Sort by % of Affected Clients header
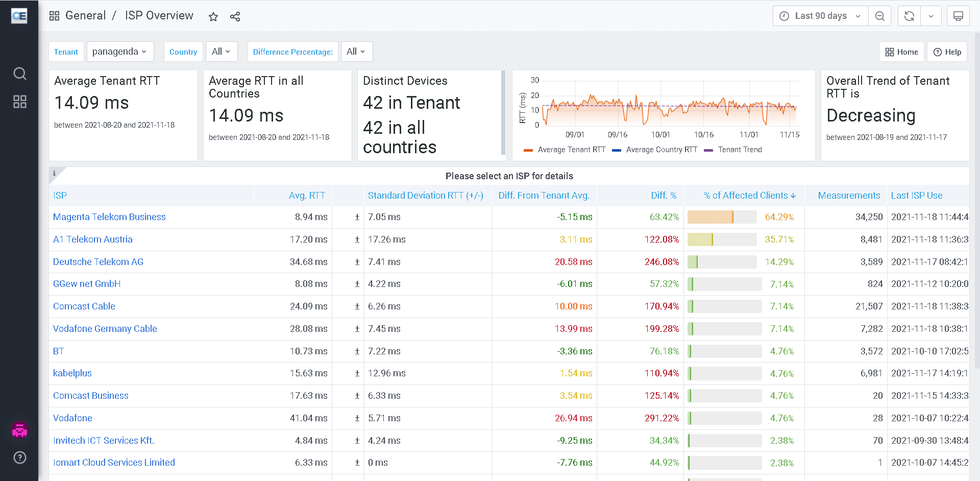This screenshot has width=980, height=481. click(749, 196)
